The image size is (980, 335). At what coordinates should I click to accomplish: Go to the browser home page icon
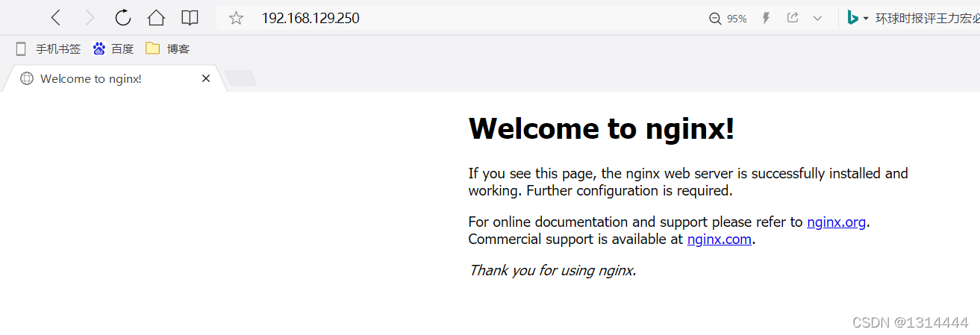pyautogui.click(x=156, y=18)
